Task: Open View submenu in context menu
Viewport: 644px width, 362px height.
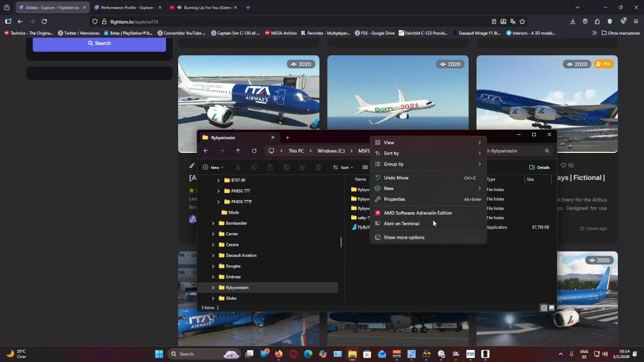Action: pos(428,142)
